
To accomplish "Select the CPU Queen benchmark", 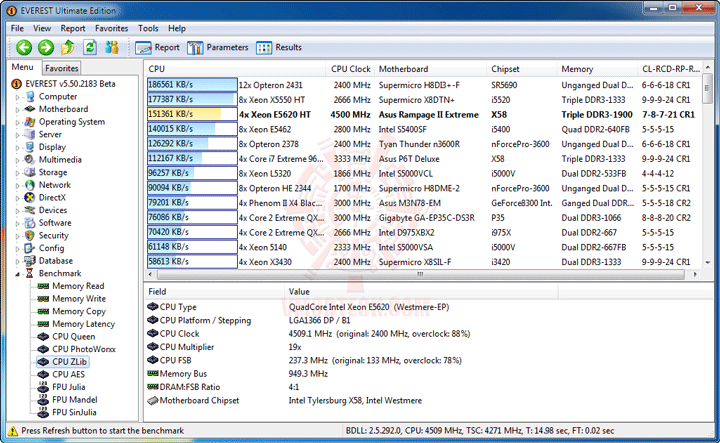I will click(73, 336).
